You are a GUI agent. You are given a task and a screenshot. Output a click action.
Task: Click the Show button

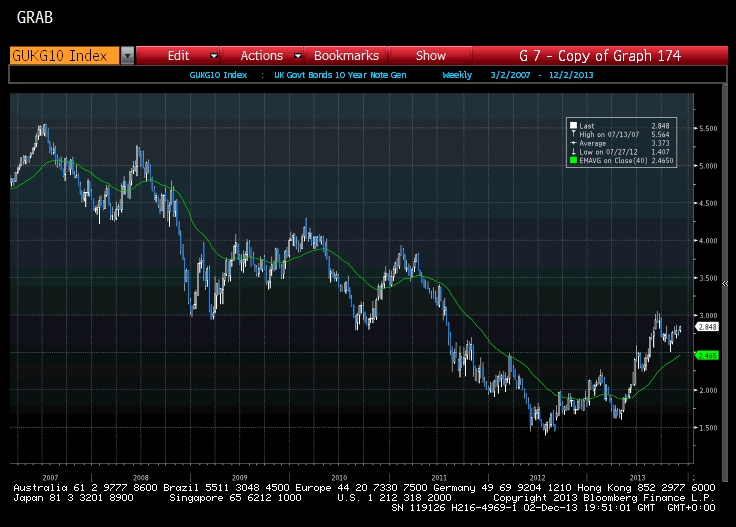[x=431, y=56]
